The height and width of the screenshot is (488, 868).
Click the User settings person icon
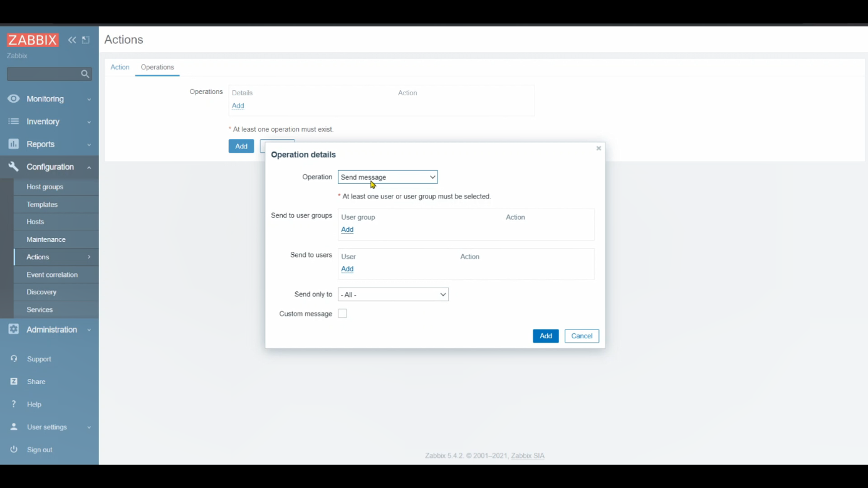pos(14,427)
